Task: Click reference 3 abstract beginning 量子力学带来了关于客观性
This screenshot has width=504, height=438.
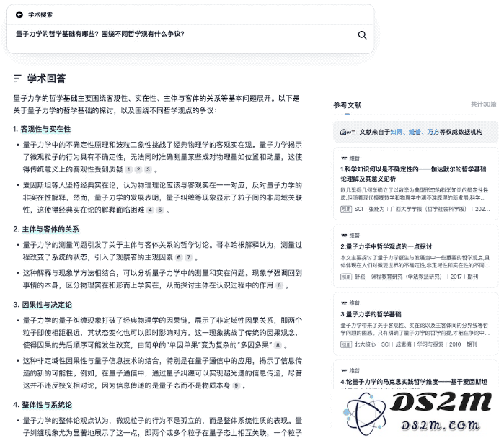Action: (x=415, y=328)
